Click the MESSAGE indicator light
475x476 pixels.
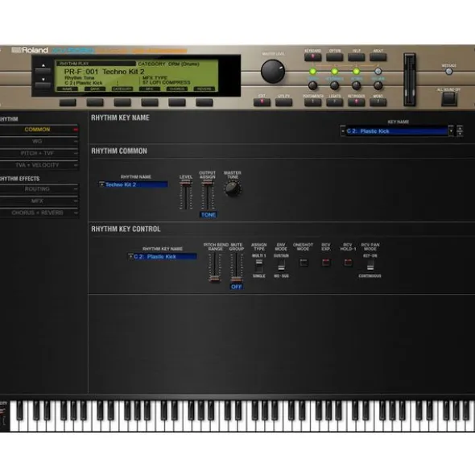point(449,72)
